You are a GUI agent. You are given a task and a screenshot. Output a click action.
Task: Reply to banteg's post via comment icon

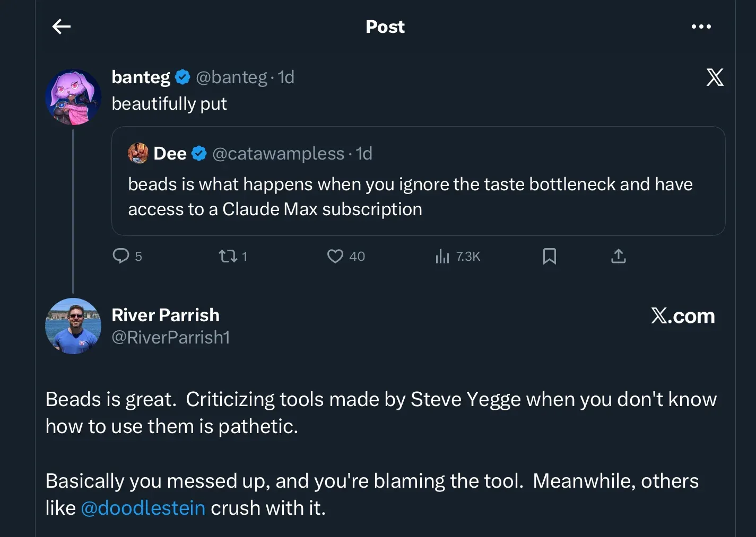121,256
